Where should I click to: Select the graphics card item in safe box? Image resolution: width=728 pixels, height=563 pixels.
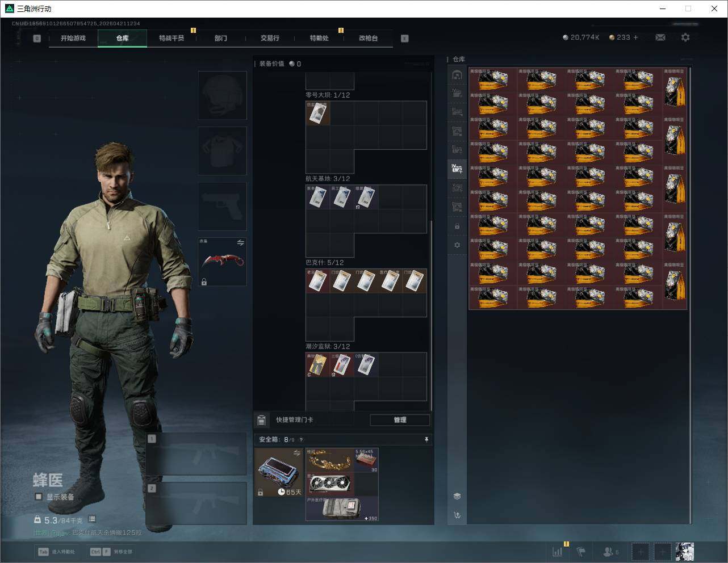click(330, 484)
